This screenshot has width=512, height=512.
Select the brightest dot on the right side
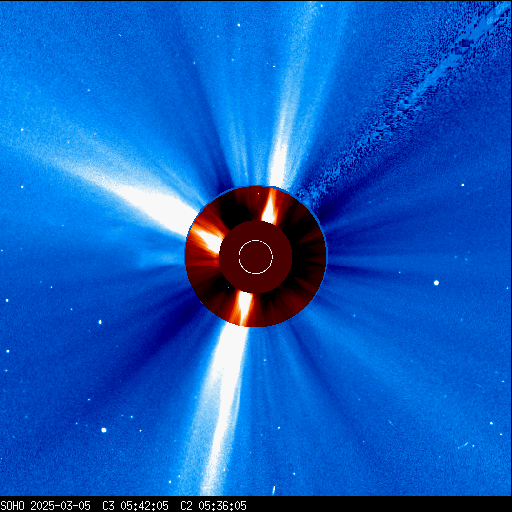pos(436,283)
